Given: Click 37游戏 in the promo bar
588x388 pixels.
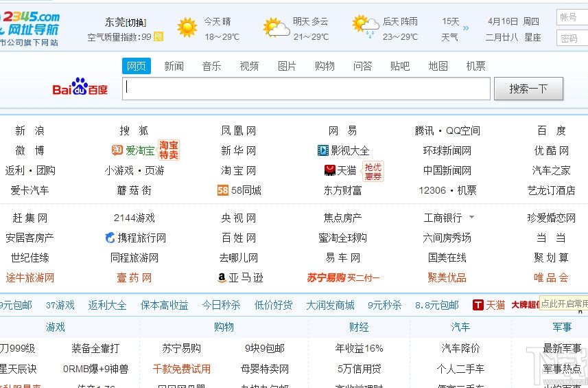Looking at the screenshot, I should [60, 305].
